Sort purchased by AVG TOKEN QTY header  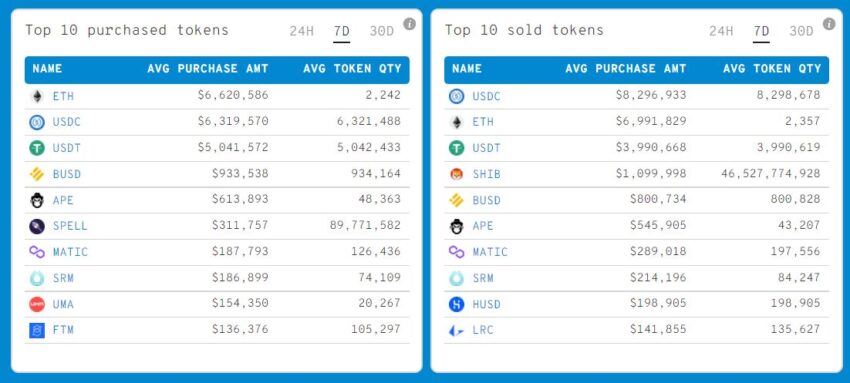352,69
